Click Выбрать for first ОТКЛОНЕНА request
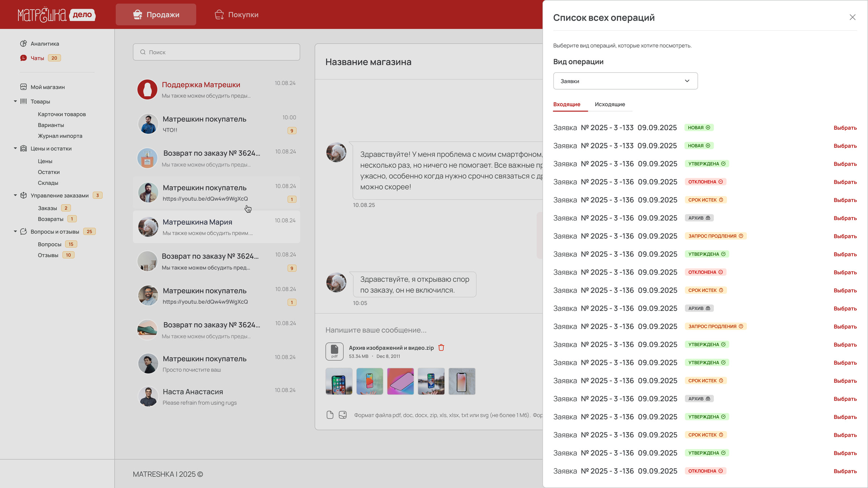Screen dimensions: 868x488 pos(845,182)
